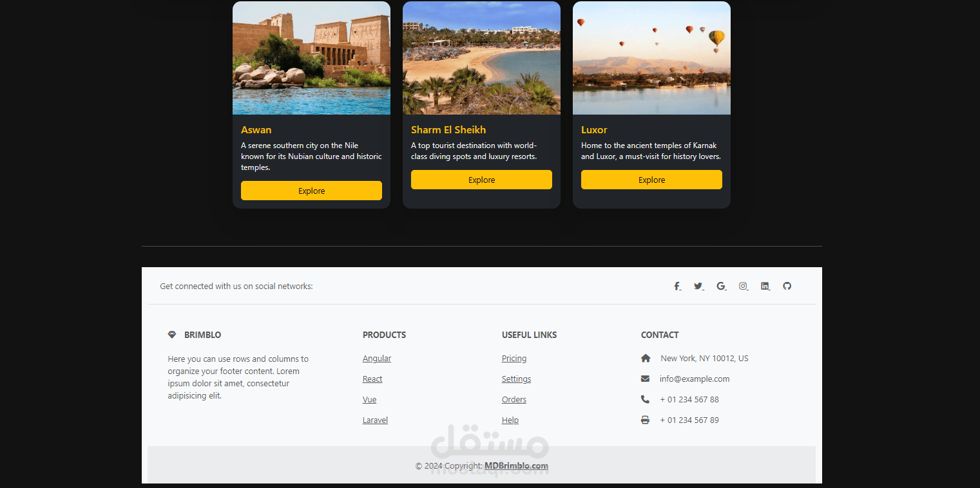980x488 pixels.
Task: Open the Laravel link
Action: pyautogui.click(x=375, y=420)
